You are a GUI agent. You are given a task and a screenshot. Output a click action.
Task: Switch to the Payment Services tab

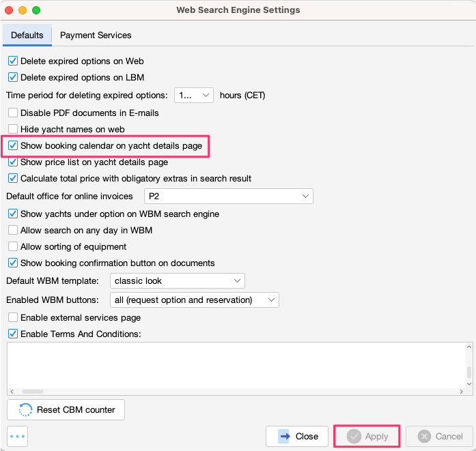coord(96,35)
